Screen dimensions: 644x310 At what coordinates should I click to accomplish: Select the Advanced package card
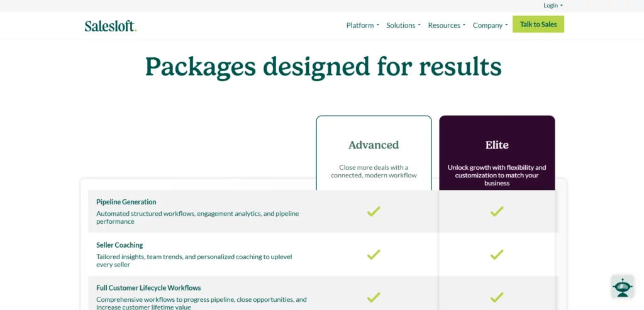point(374,153)
